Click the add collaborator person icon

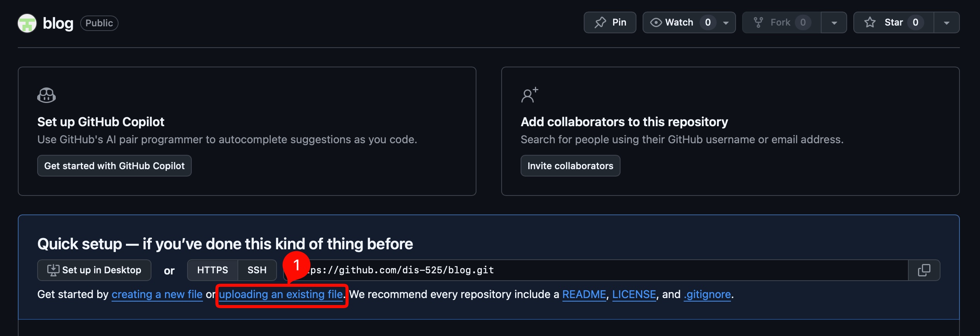pos(529,95)
